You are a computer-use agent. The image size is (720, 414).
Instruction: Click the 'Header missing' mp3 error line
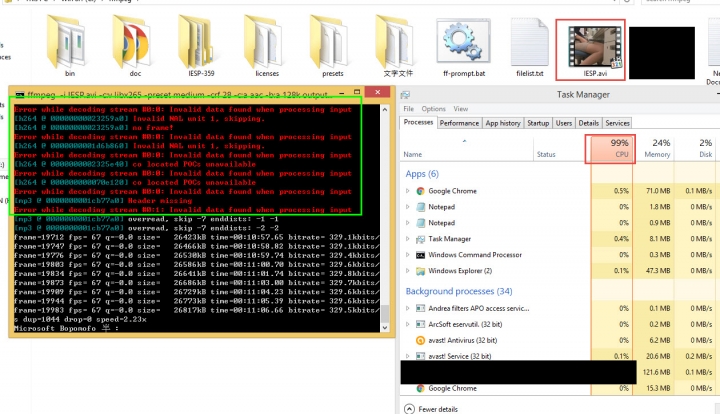[103, 201]
